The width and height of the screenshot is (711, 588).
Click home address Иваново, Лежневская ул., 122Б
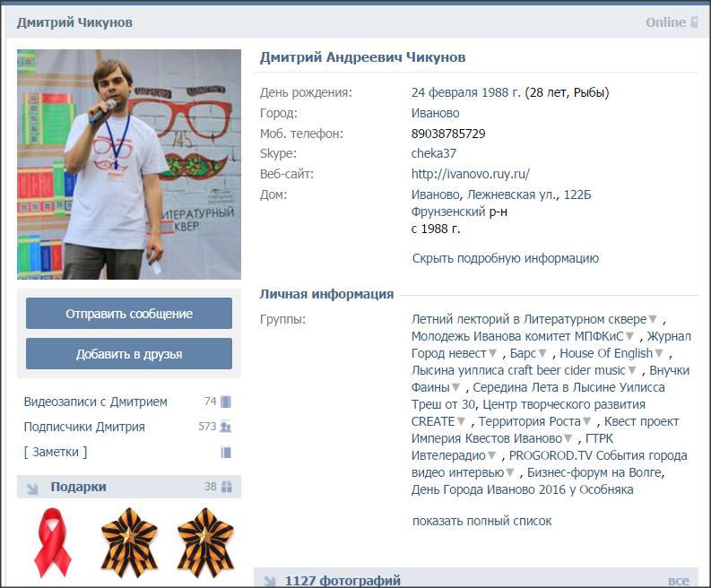[x=501, y=195]
